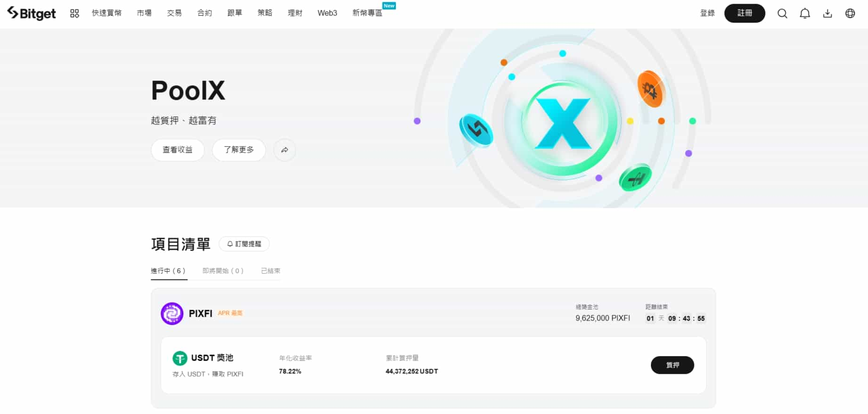
Task: Click the USDT Tether coin icon
Action: click(180, 358)
